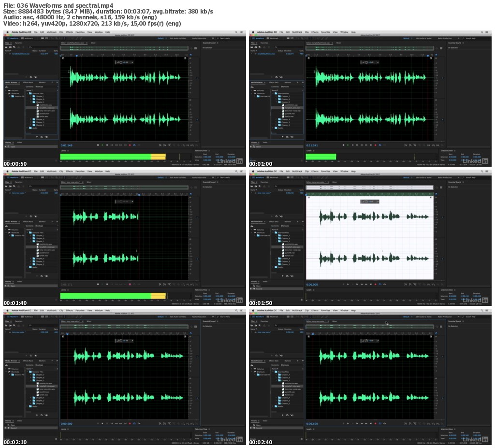In the 00:01:00 frame, toggle the Media Browser Auto-Play icon
The width and height of the screenshot is (495, 448).
291,137
